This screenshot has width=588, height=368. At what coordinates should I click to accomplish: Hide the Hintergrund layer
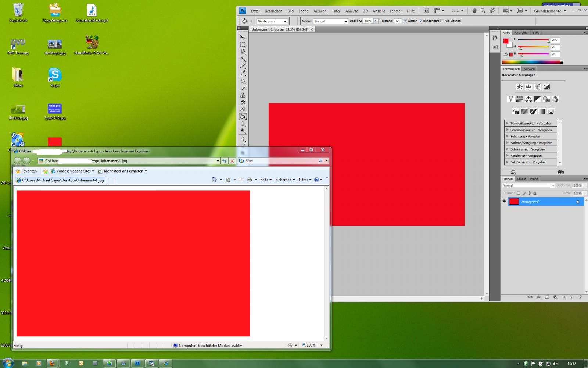pos(504,201)
